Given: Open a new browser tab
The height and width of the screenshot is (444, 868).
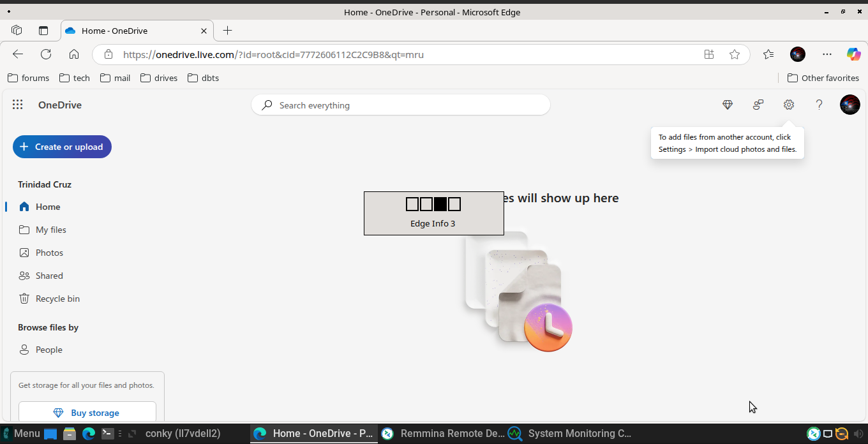Looking at the screenshot, I should pos(227,31).
